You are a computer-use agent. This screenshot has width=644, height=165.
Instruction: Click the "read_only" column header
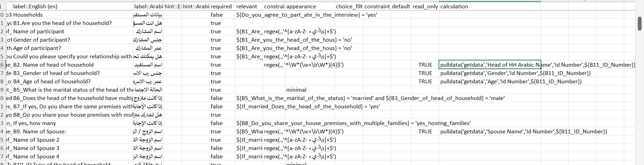tap(425, 6)
